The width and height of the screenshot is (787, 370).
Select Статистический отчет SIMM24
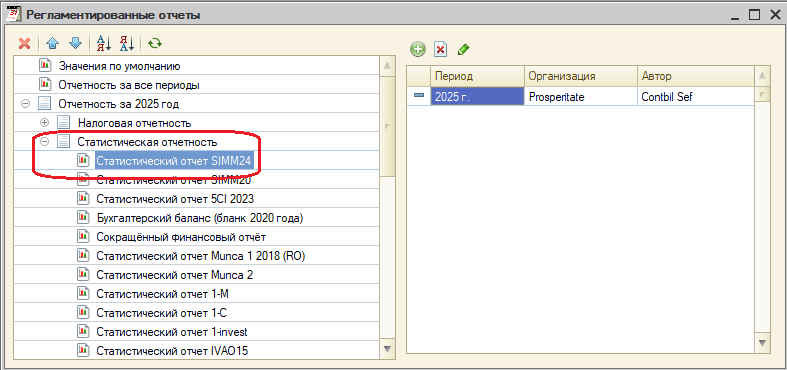click(x=174, y=161)
